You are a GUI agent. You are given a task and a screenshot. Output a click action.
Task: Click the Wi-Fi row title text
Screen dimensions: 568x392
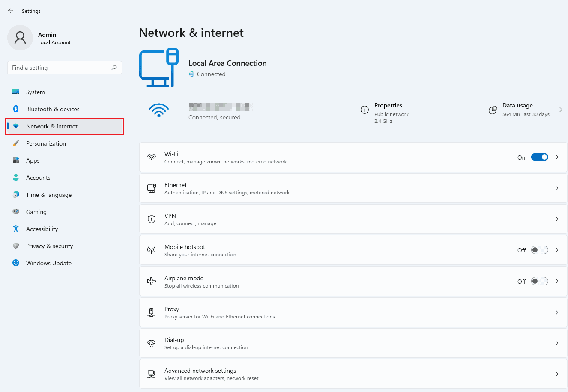(171, 154)
